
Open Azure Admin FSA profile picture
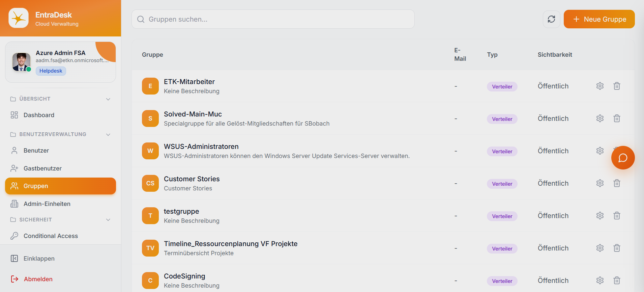pos(21,62)
